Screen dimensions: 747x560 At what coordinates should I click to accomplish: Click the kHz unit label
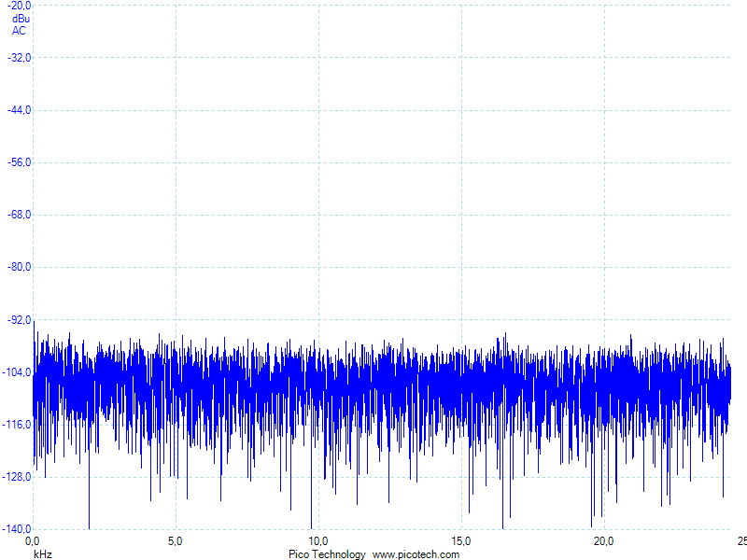(42, 554)
